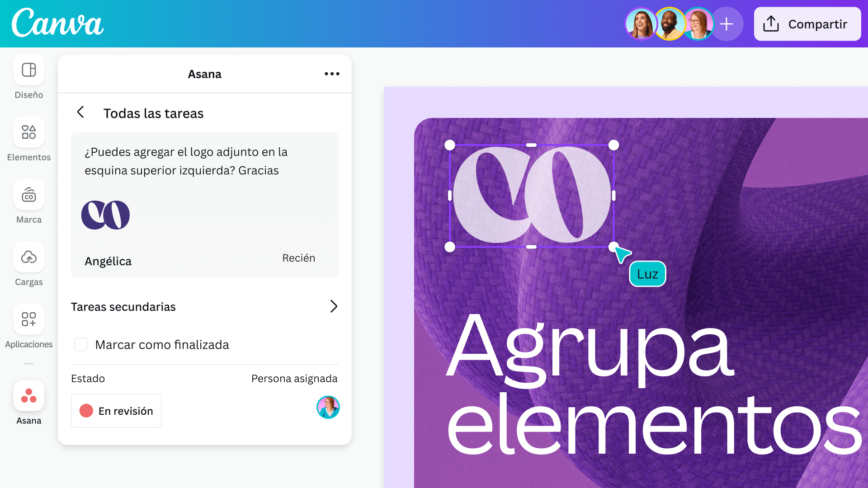868x488 pixels.
Task: Click the Compartir button
Action: pos(807,23)
